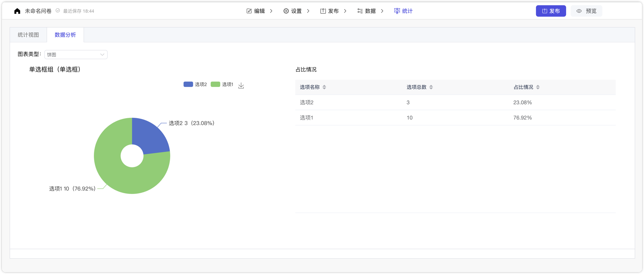Select the 统计 step
The height and width of the screenshot is (274, 644).
pos(403,11)
